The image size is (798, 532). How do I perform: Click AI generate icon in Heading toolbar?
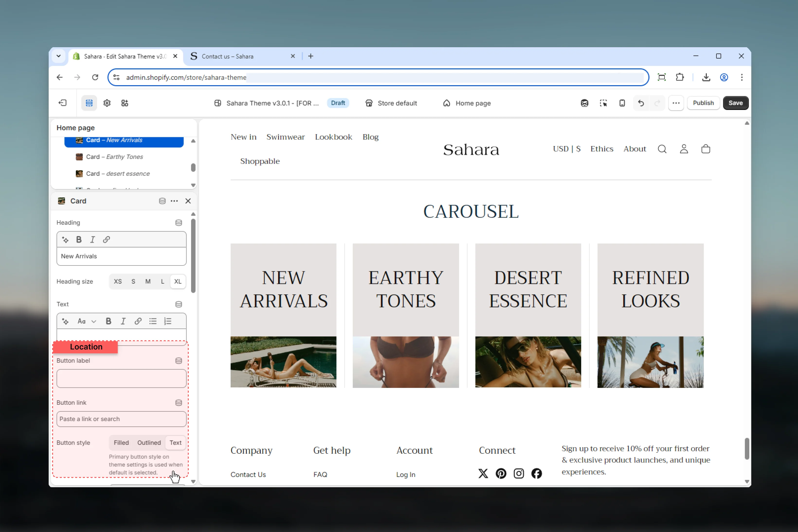(x=65, y=239)
